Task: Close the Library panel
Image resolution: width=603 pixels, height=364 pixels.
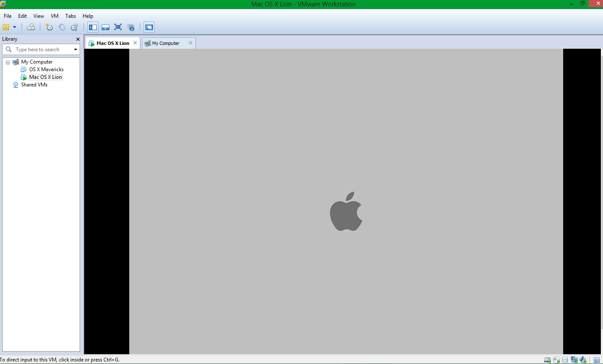Action: [x=78, y=39]
